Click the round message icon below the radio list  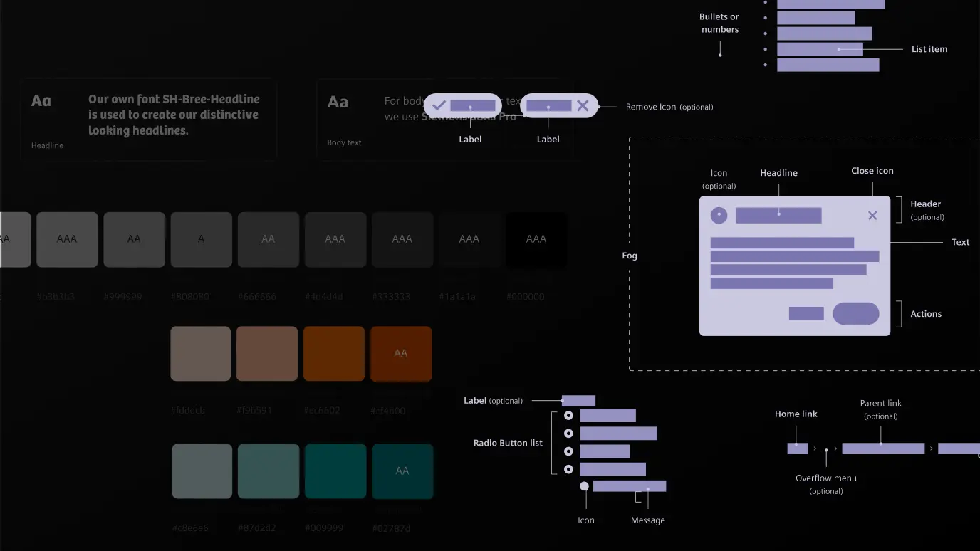(x=584, y=486)
